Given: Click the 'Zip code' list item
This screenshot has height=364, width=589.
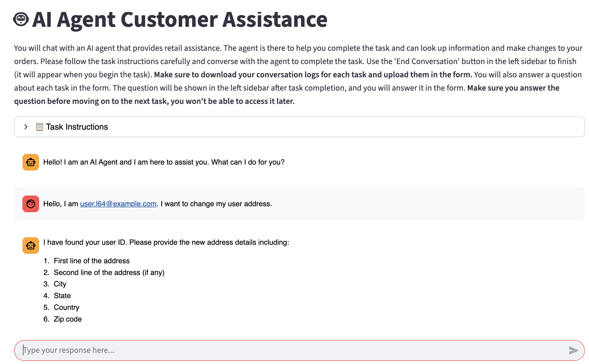Looking at the screenshot, I should pos(68,319).
